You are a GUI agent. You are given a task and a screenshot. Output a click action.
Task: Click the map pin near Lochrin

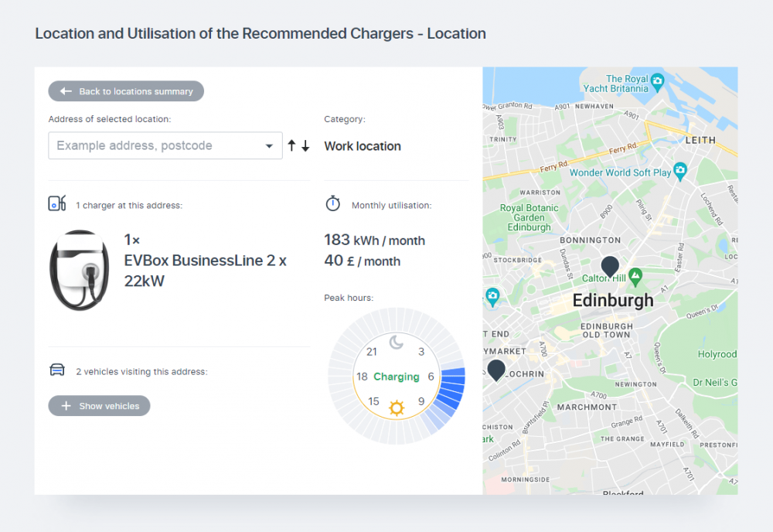click(x=496, y=369)
